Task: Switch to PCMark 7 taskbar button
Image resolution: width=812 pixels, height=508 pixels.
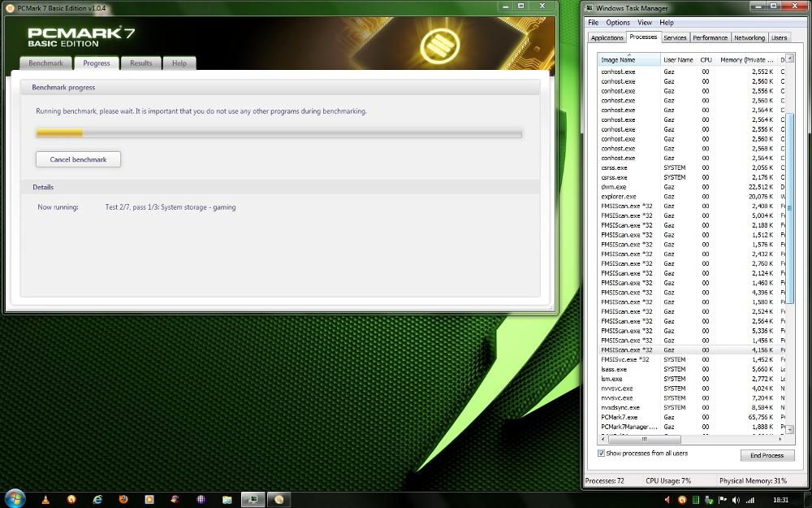Action: click(279, 499)
